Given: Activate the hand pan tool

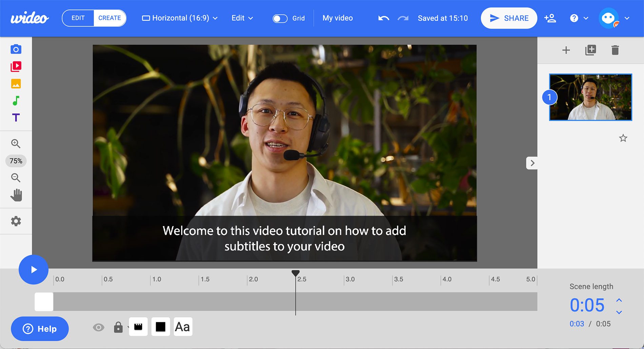Looking at the screenshot, I should (16, 195).
